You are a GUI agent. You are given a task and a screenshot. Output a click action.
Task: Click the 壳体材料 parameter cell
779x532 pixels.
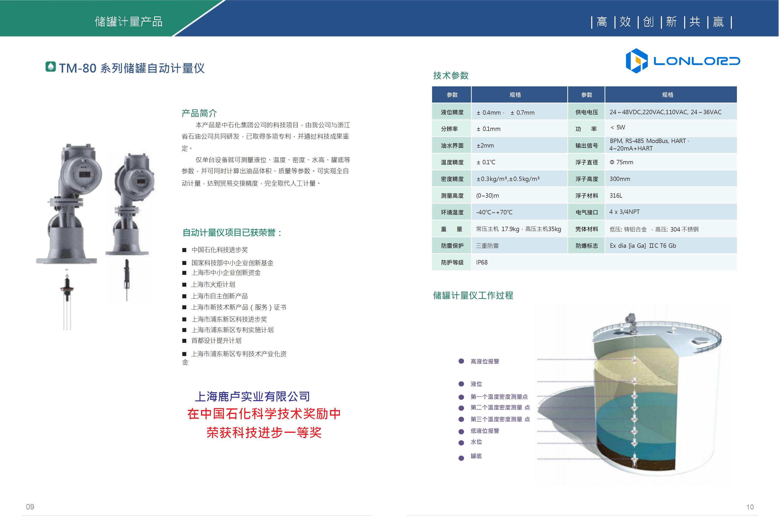(586, 229)
